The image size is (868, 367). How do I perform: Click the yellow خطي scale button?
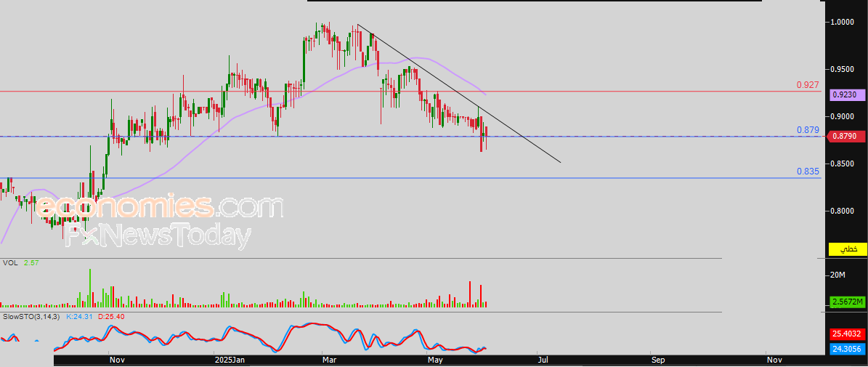point(848,249)
